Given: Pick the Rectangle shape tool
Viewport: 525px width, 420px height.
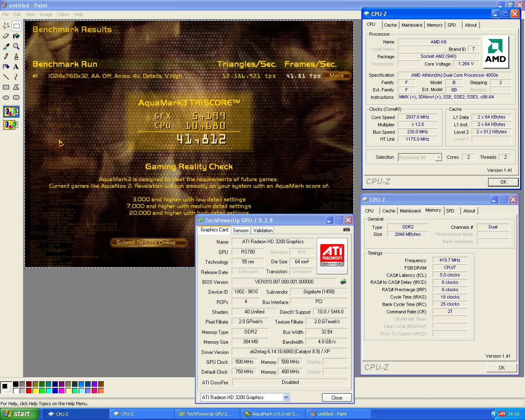Looking at the screenshot, I should click(x=6, y=87).
